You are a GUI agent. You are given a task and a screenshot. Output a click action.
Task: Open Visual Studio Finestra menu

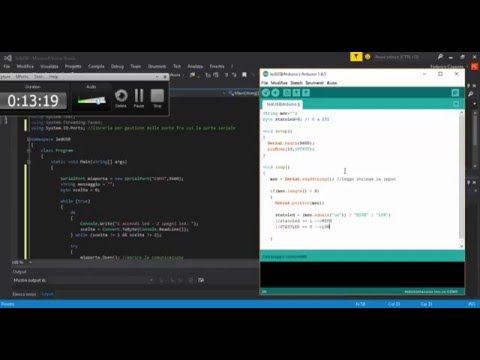point(217,66)
